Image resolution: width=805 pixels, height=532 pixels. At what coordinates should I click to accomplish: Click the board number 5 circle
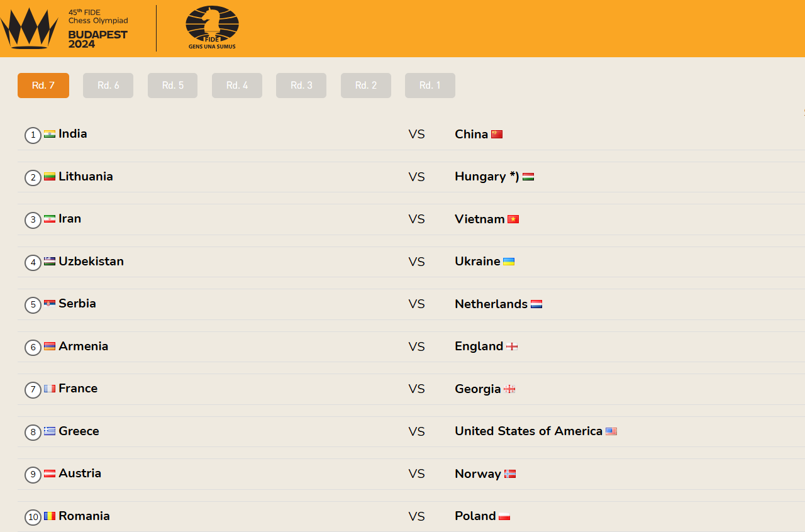pyautogui.click(x=33, y=305)
